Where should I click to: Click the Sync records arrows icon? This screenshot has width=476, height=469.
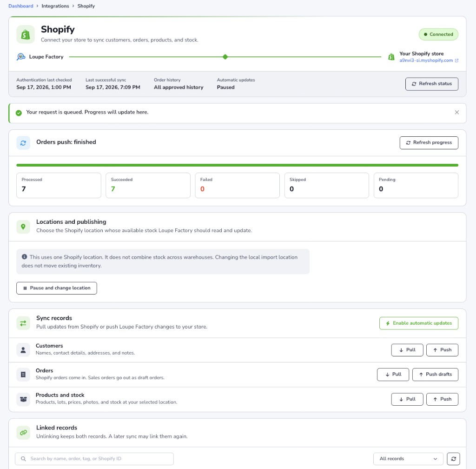23,323
